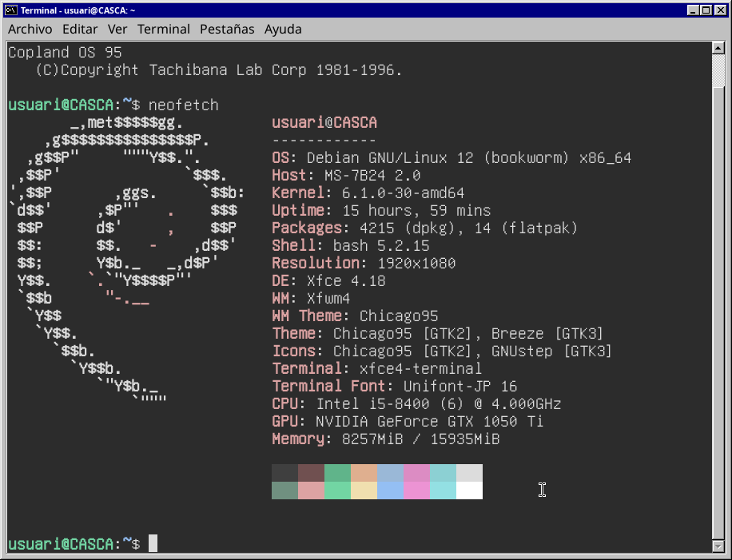Screen dimensions: 732x560
Task: Maximize the terminal window
Action: pos(705,10)
